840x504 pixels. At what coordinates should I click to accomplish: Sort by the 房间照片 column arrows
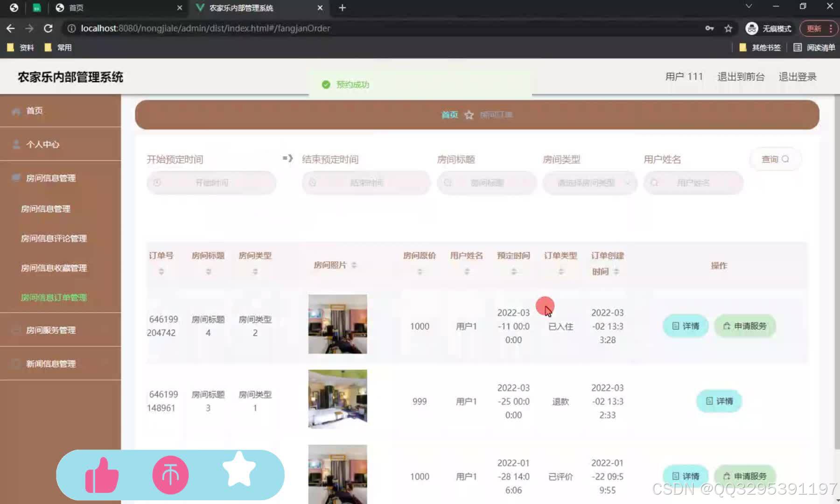click(354, 265)
